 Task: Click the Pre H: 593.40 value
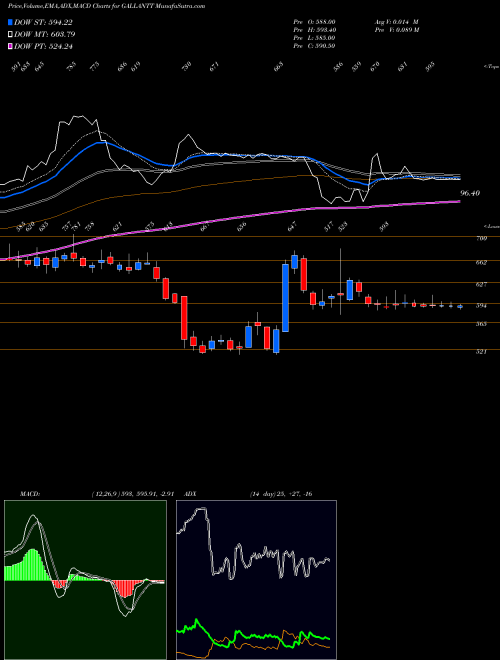pyautogui.click(x=314, y=30)
